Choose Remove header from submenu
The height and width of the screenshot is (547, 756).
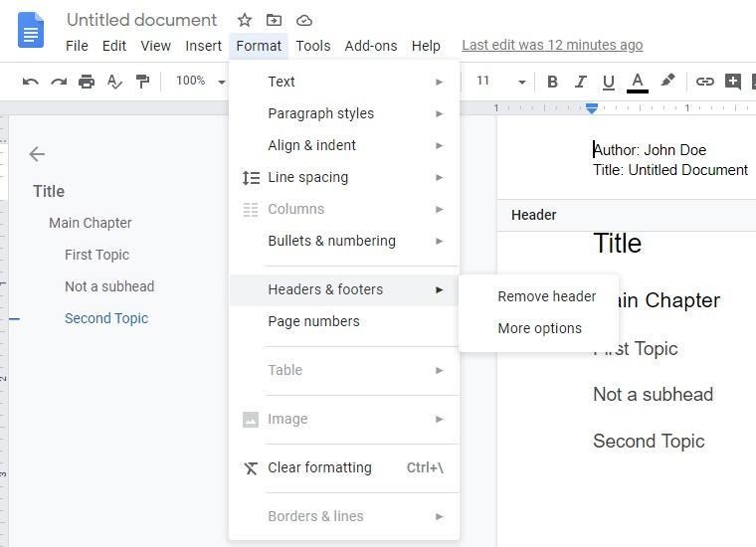click(546, 296)
